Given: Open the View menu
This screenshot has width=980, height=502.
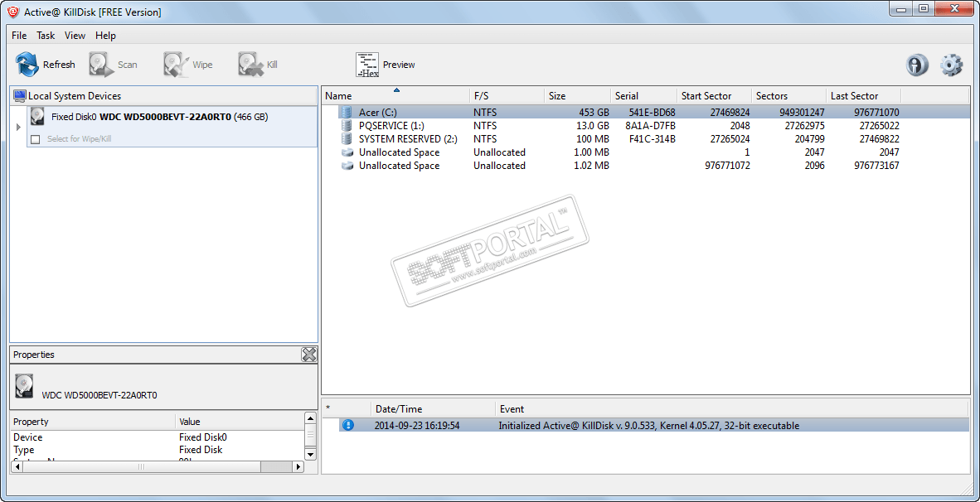Looking at the screenshot, I should [75, 36].
